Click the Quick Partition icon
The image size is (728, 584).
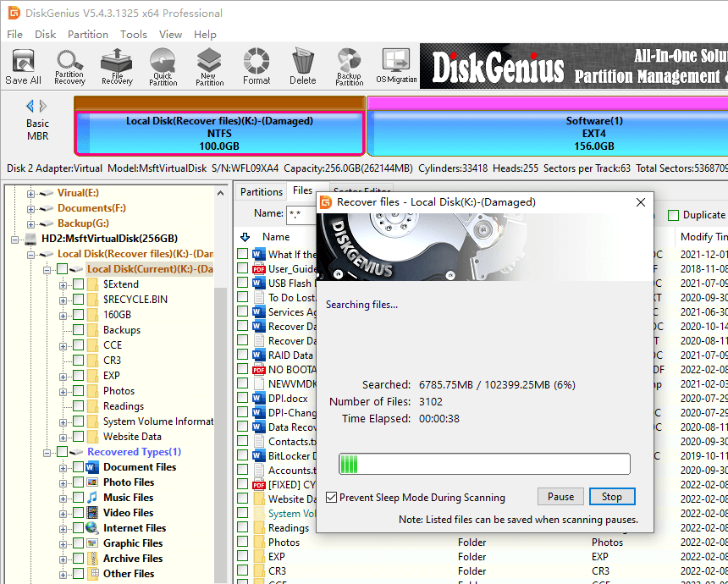163,66
